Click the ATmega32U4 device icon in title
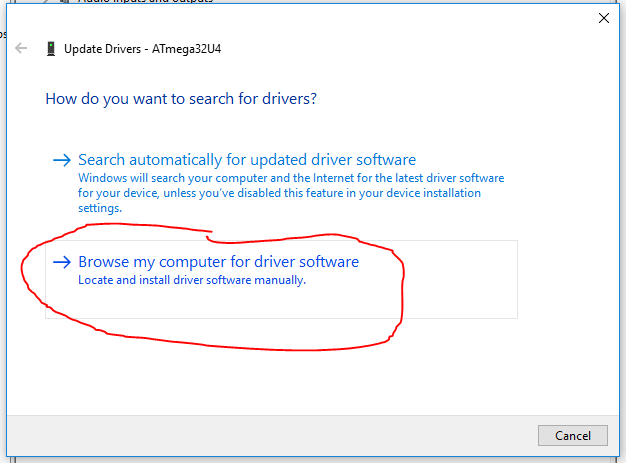Viewport: 626px width, 463px height. tap(51, 48)
